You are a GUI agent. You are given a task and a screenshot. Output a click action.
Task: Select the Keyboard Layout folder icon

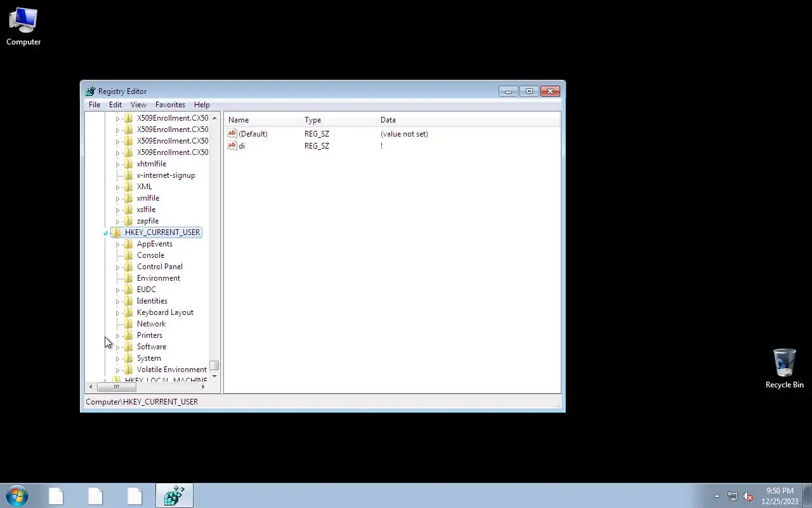(129, 312)
